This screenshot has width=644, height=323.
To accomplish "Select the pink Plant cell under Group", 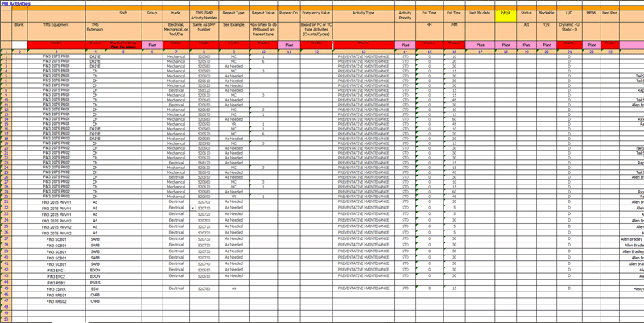I will [x=152, y=45].
